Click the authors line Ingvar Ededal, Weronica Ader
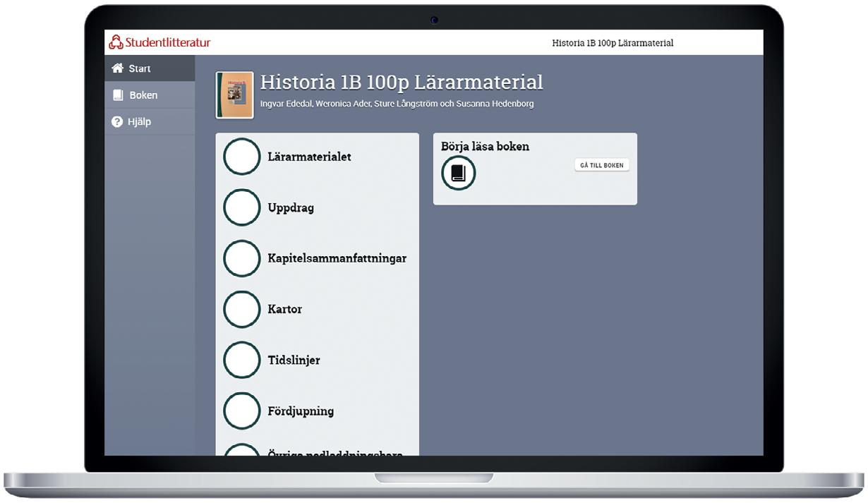The height and width of the screenshot is (503, 868). (397, 104)
